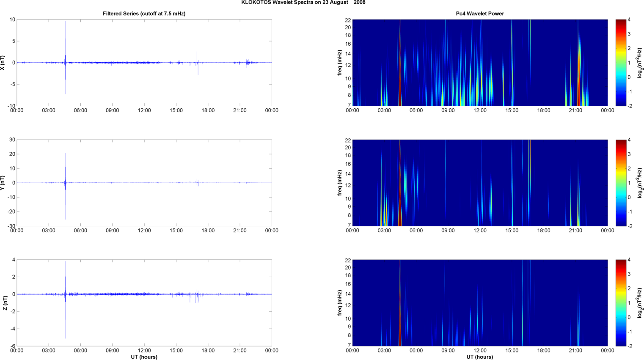Click the X (nT) vertical axis label
This screenshot has width=644, height=360.
(x=3, y=63)
